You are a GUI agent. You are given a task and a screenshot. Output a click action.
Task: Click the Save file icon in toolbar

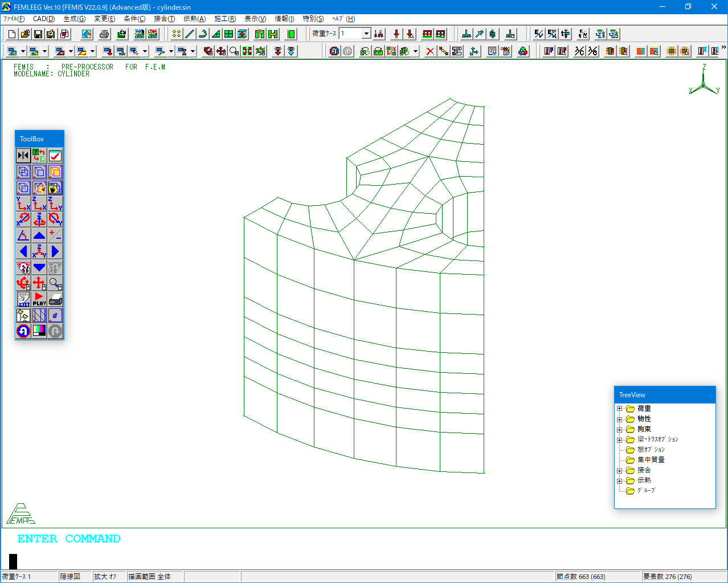click(x=38, y=34)
